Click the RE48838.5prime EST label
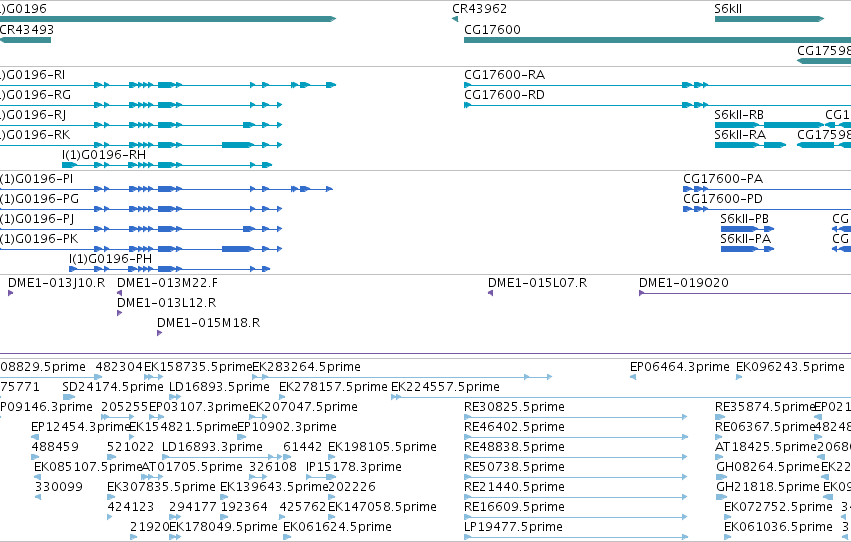Viewport: 851px width, 542px height. [x=514, y=448]
